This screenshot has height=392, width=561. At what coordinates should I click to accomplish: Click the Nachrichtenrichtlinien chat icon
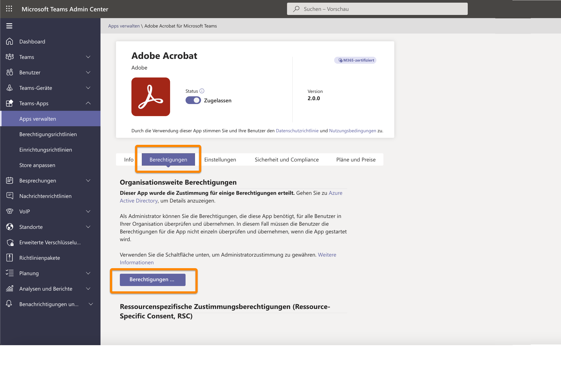(9, 196)
